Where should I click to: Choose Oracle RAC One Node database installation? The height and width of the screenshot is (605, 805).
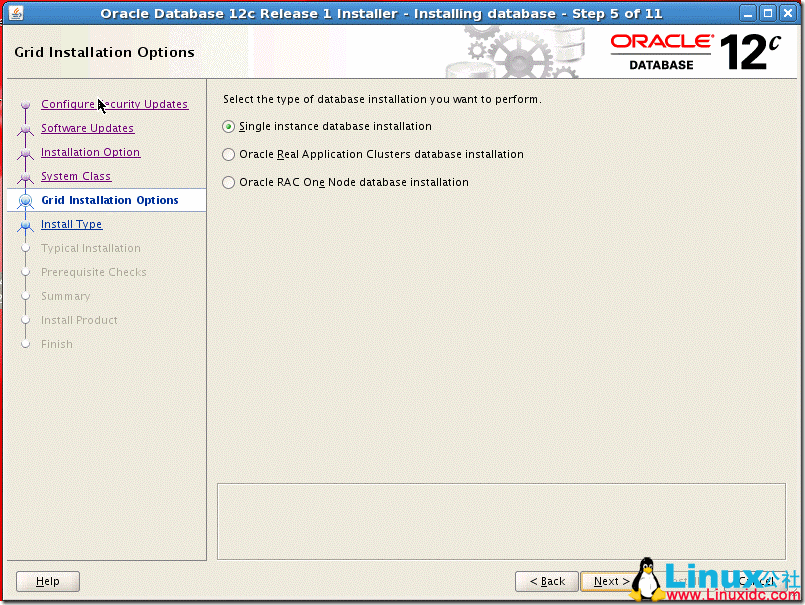228,182
